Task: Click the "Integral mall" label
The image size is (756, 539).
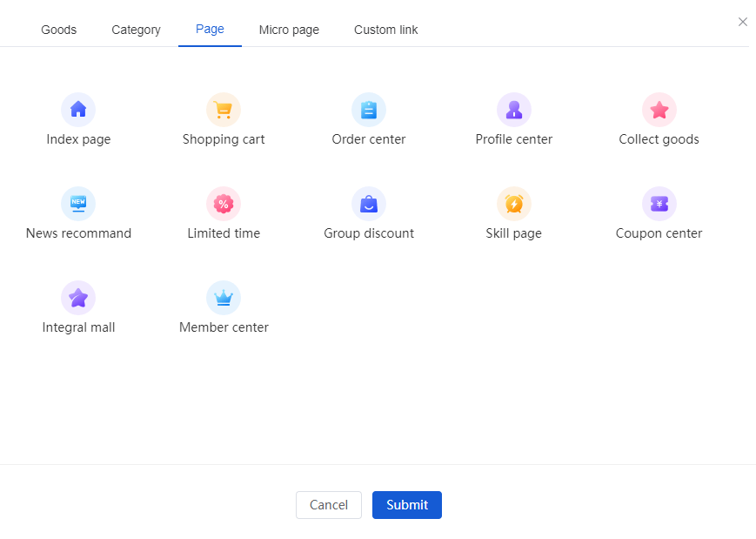Action: point(78,327)
